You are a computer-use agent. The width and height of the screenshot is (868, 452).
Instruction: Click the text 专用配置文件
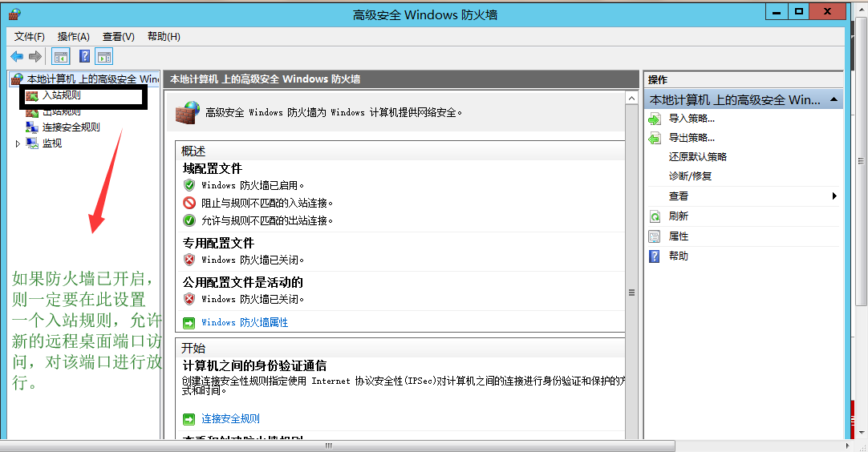coord(219,243)
